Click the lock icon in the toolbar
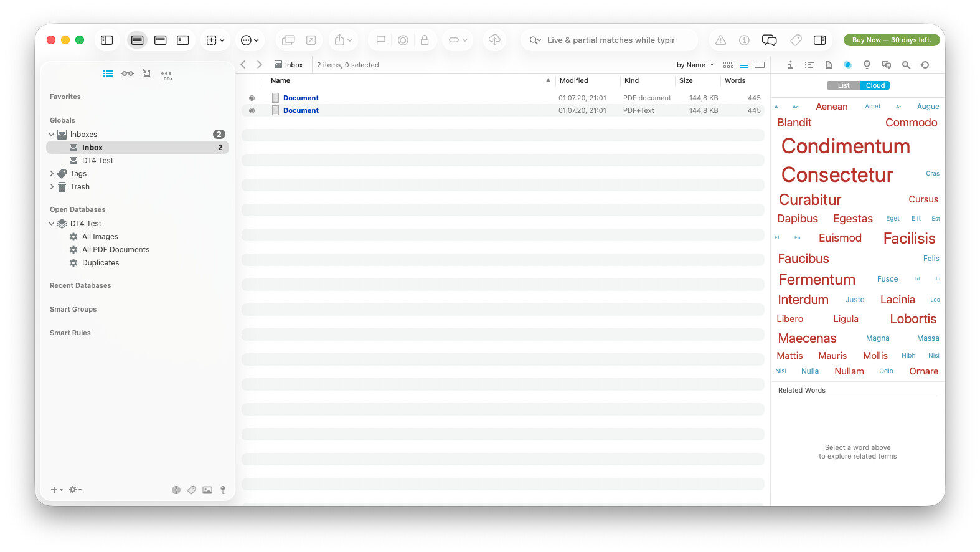Screen dimensions: 980x552 coord(425,40)
